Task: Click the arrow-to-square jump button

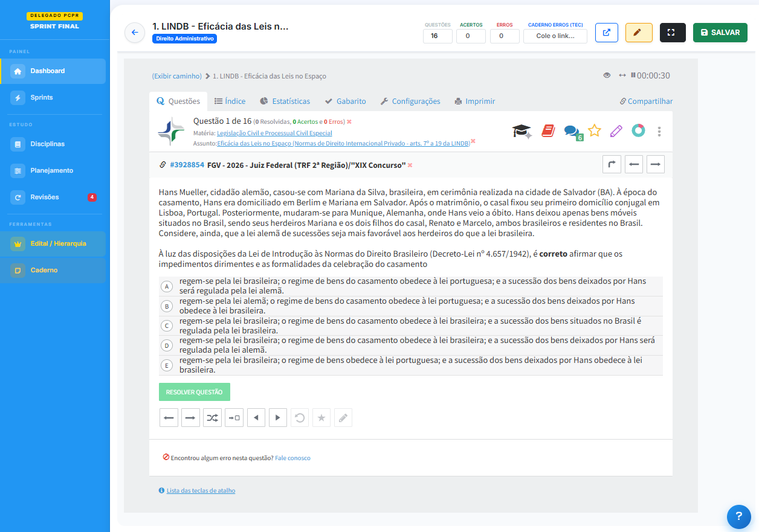Action: coord(234,418)
